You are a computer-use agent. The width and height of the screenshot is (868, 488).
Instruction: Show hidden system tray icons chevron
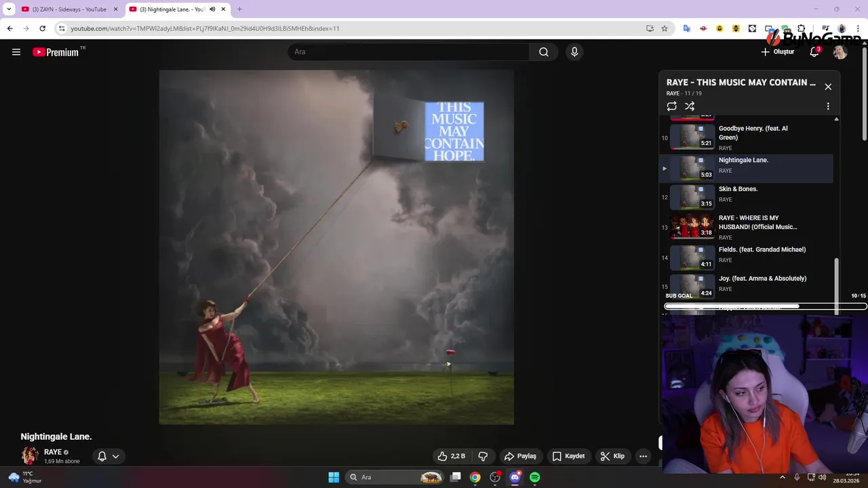(x=783, y=477)
